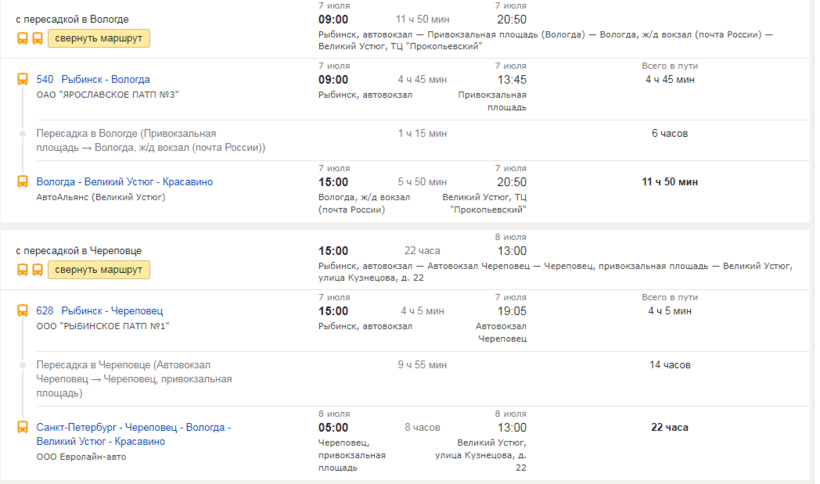Image resolution: width=820 pixels, height=484 pixels.
Task: Click bus icon beside Санкт-Петербург - Череповец route
Action: tap(22, 427)
